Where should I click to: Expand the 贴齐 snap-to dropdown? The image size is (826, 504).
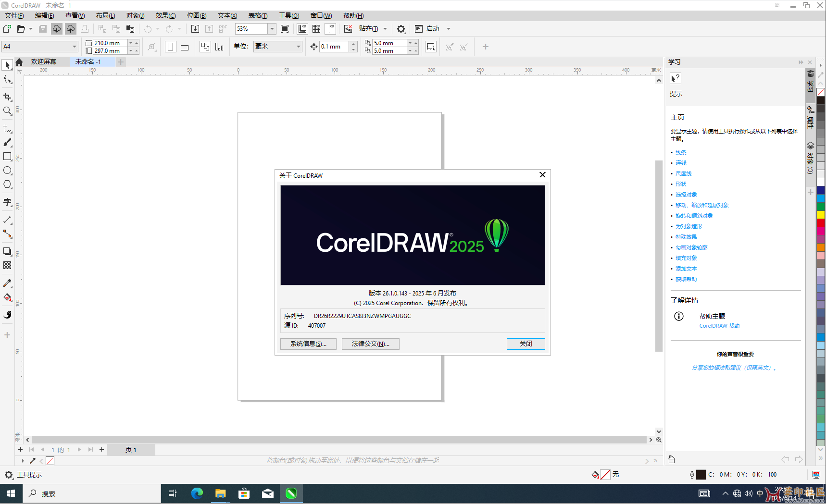pyautogui.click(x=385, y=29)
